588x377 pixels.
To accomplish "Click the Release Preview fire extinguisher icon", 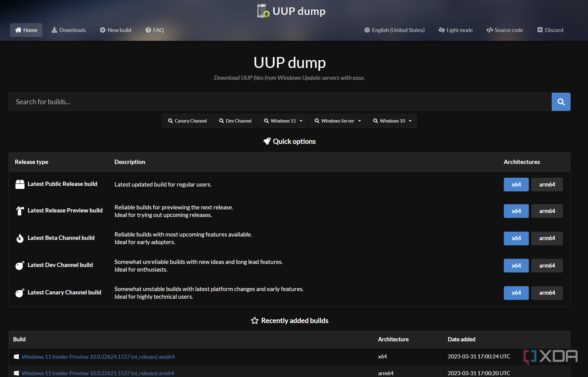I will (x=20, y=211).
